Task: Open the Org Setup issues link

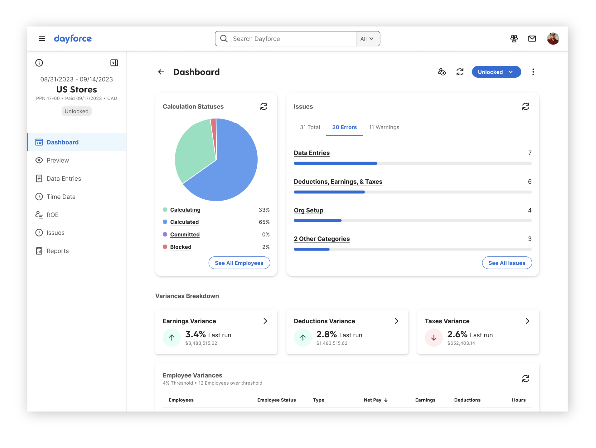Action: (x=308, y=210)
